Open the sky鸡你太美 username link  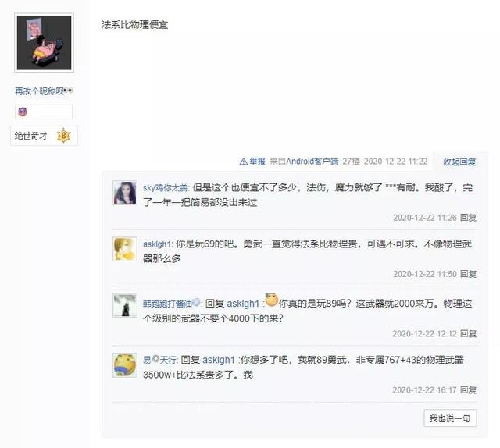point(166,187)
